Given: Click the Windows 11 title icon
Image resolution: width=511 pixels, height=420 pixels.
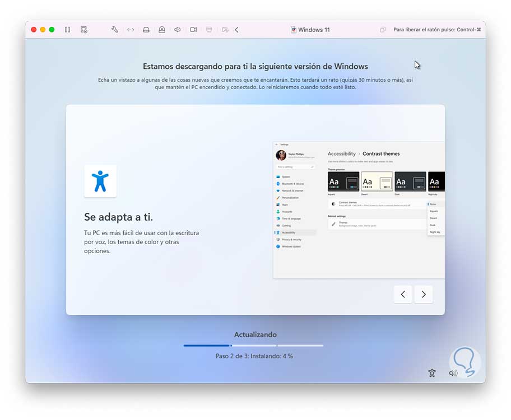Looking at the screenshot, I should click(294, 30).
